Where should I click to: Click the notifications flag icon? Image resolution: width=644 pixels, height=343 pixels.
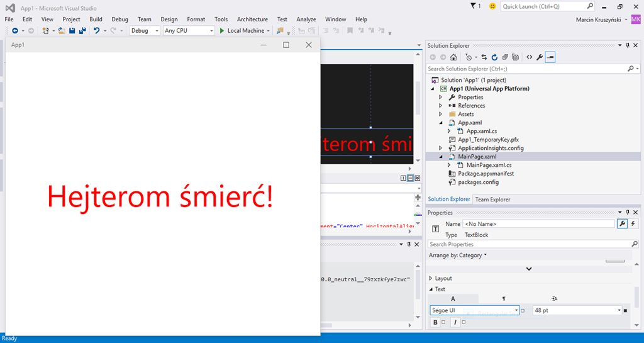473,6
